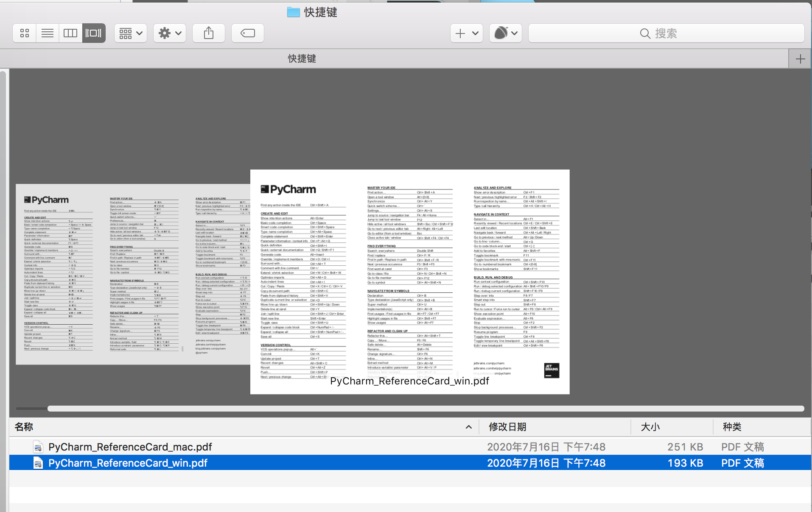
Task: Click the magnifier search icon
Action: (645, 33)
